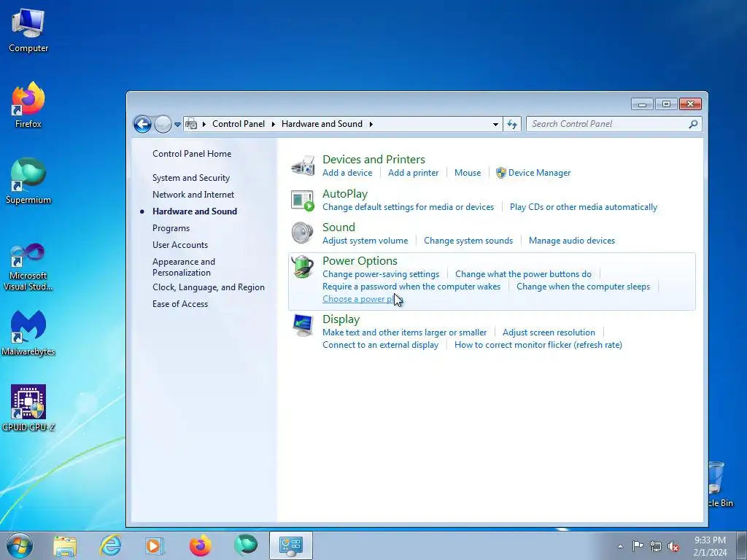Click the Control Panel taskbar button

pos(291,545)
